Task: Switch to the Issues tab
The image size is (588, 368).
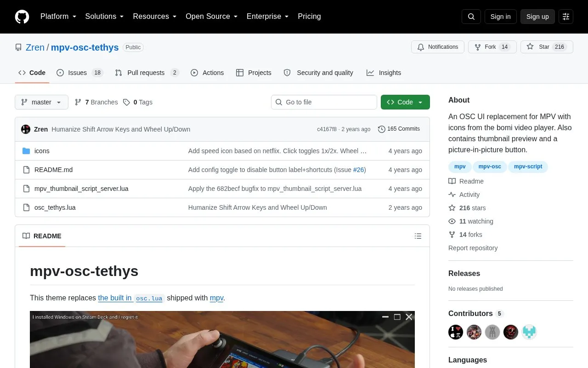Action: tap(80, 73)
